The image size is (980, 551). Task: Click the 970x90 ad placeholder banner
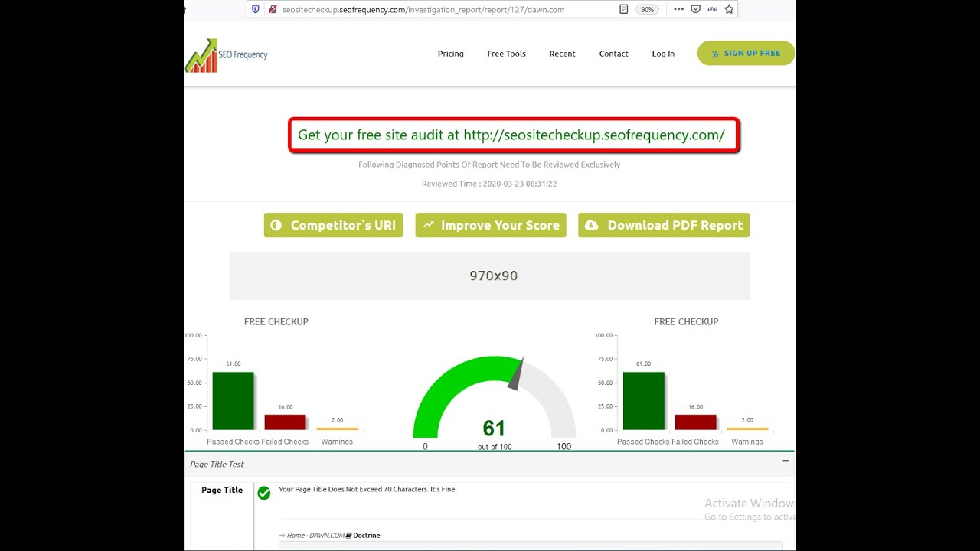489,275
